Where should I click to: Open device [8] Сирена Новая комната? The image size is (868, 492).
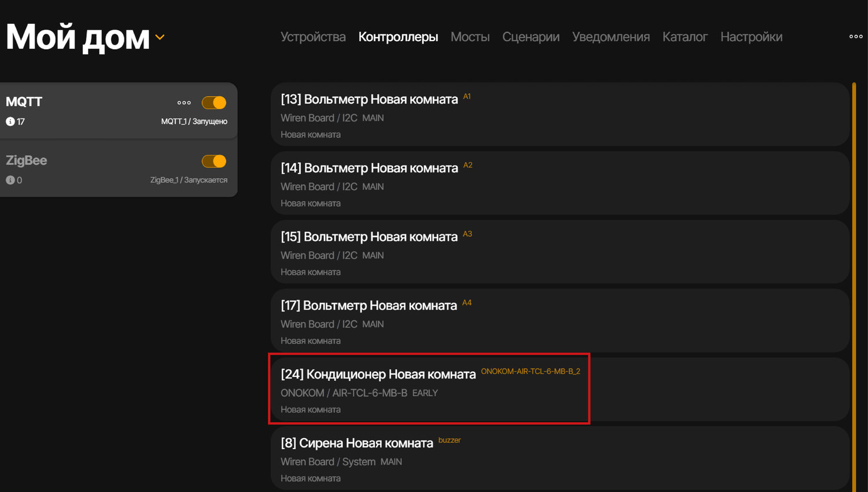pyautogui.click(x=560, y=458)
